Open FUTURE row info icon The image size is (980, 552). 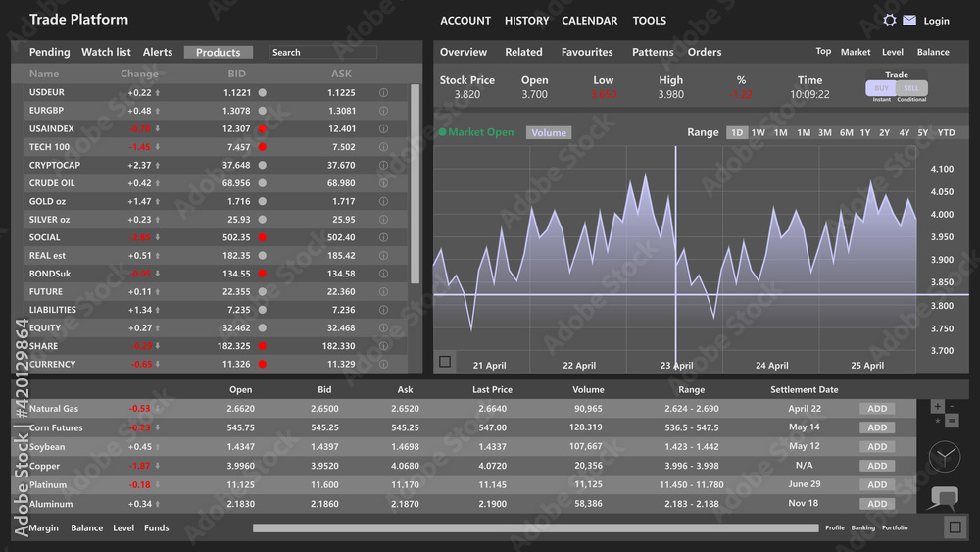click(x=383, y=292)
